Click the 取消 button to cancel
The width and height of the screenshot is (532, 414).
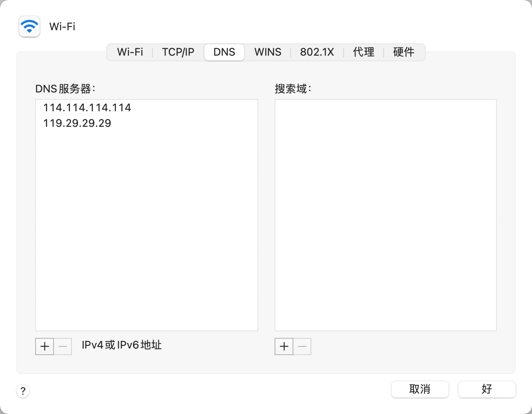(420, 389)
